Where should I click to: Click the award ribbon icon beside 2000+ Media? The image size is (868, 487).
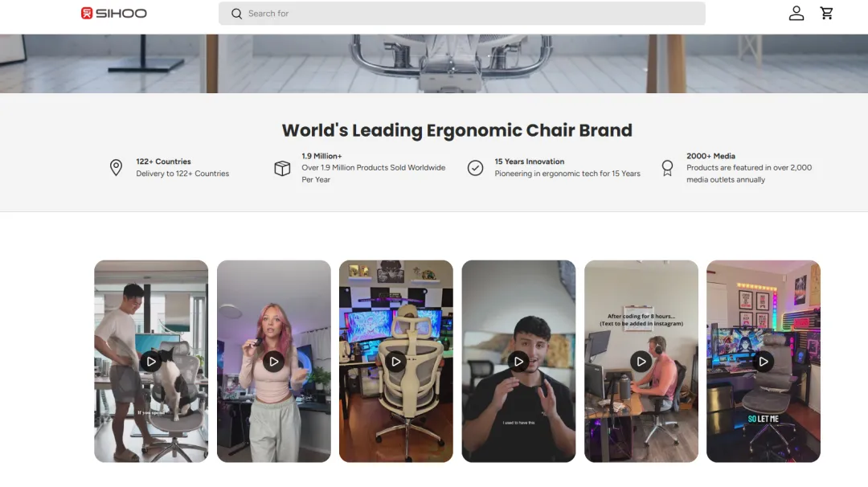[667, 168]
